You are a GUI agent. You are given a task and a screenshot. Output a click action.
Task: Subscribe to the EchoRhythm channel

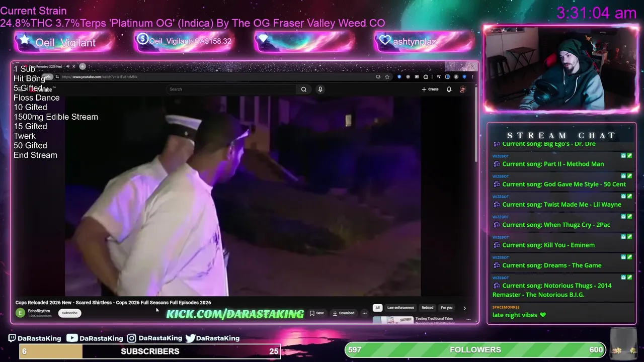coord(69,313)
